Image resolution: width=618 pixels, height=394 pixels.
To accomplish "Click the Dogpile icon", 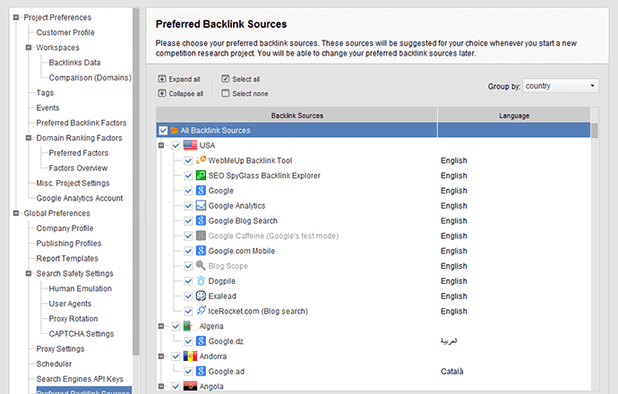I will point(201,281).
